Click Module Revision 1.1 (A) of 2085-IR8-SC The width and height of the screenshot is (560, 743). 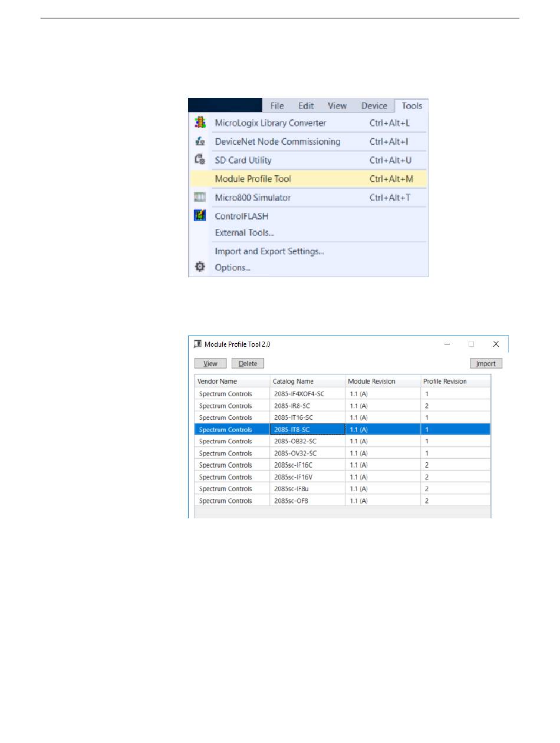point(358,406)
